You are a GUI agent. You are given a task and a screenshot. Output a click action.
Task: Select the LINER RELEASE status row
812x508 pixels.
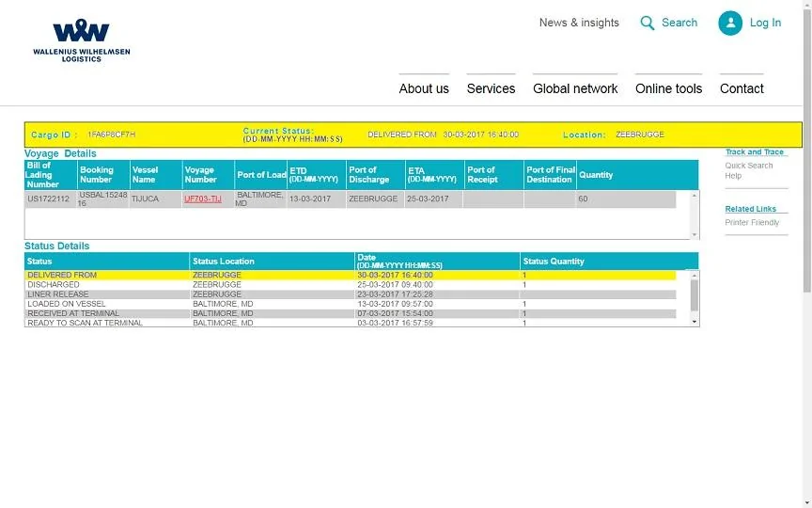[350, 294]
